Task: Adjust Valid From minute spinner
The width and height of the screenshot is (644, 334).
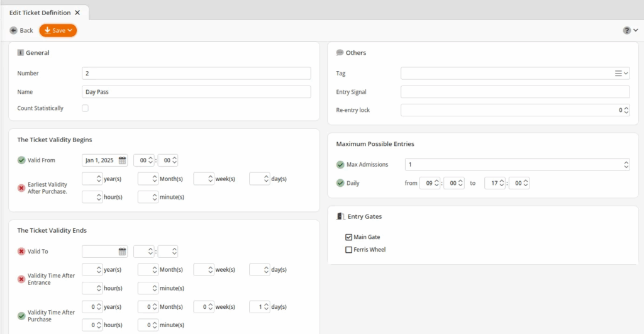Action: point(175,160)
